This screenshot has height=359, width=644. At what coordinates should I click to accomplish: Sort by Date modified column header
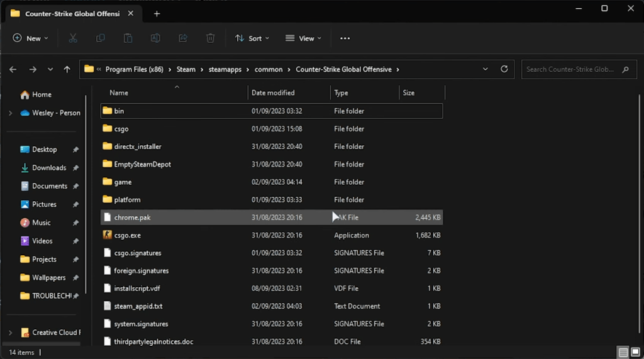pos(289,93)
